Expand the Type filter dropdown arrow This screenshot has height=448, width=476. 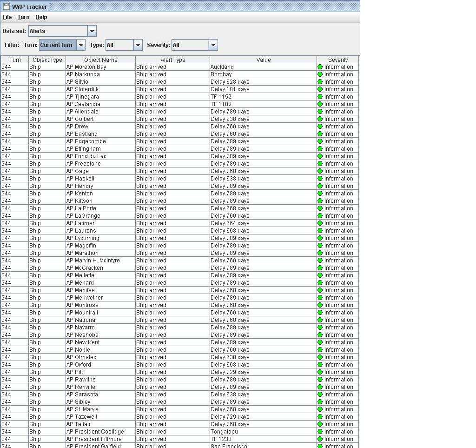pyautogui.click(x=138, y=45)
